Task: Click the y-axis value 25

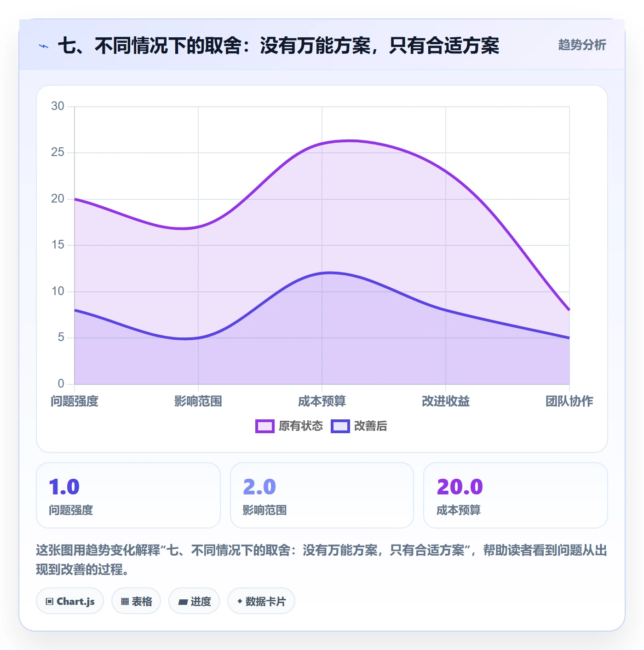Action: tap(57, 152)
